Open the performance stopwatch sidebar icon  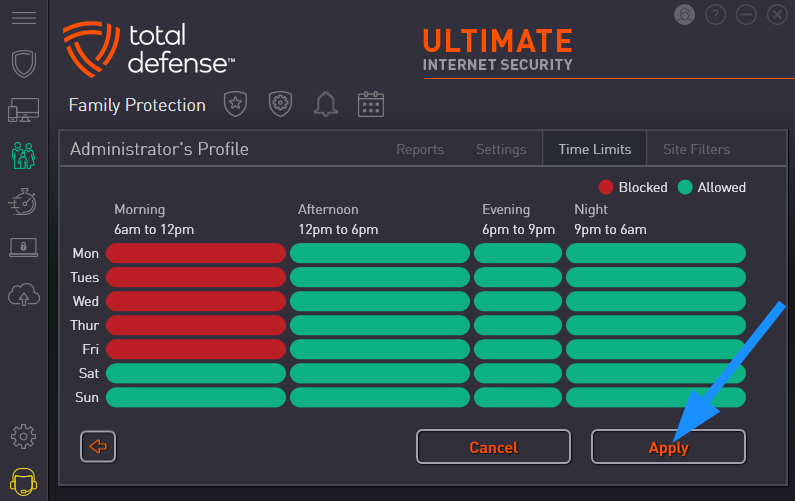[23, 201]
